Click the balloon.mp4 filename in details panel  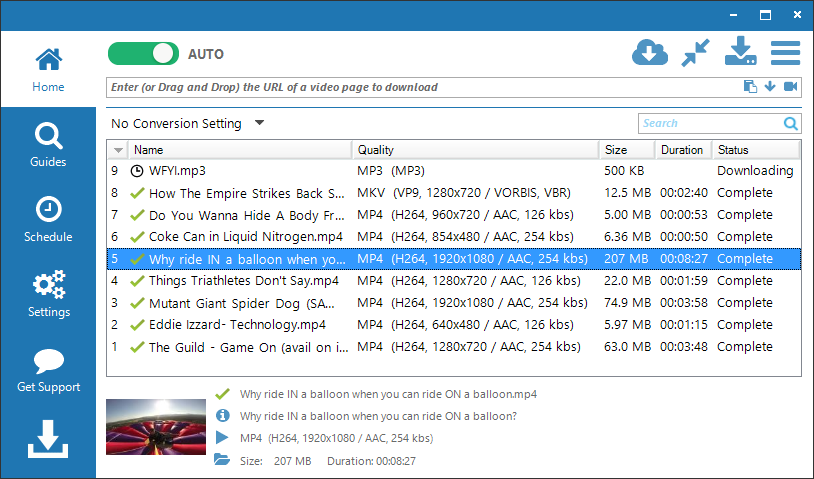(388, 394)
